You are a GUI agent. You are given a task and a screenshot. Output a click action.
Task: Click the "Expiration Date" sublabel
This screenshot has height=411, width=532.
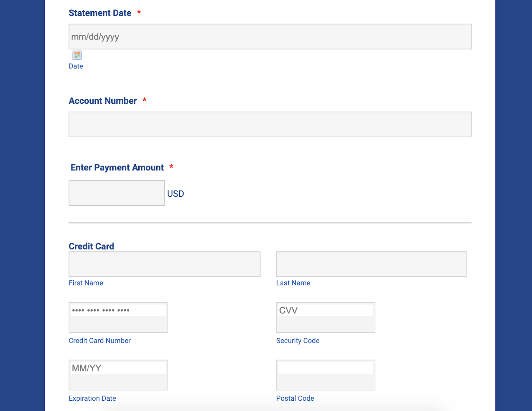point(92,398)
